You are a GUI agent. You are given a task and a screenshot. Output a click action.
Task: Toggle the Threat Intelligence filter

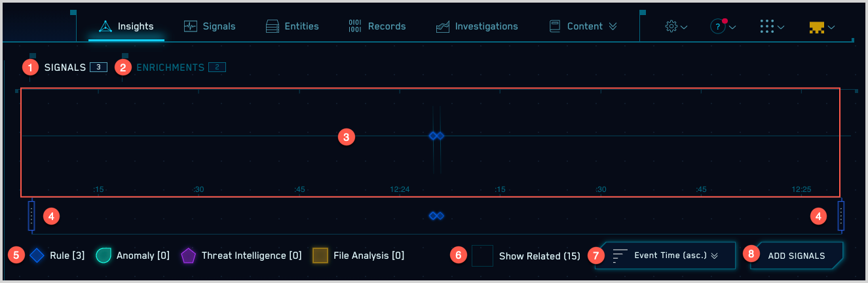click(189, 255)
